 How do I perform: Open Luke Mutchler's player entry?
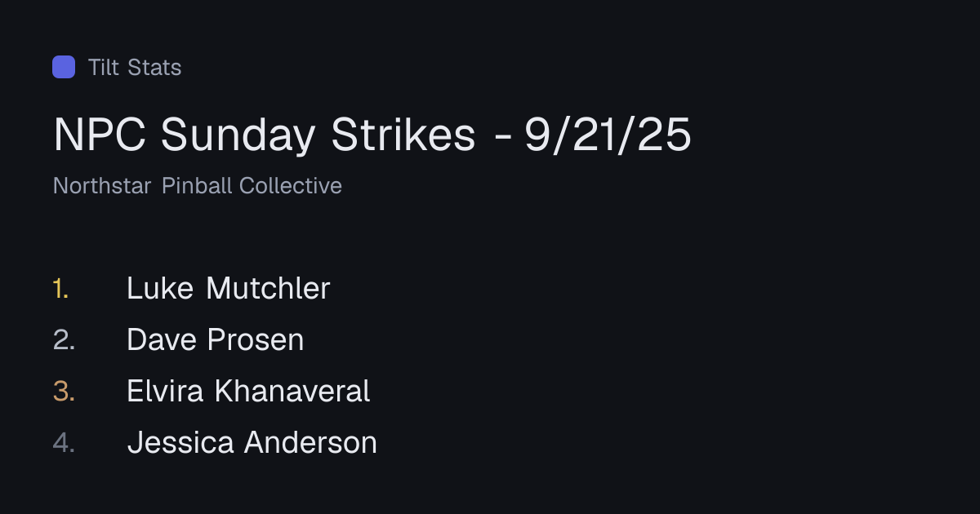[229, 288]
